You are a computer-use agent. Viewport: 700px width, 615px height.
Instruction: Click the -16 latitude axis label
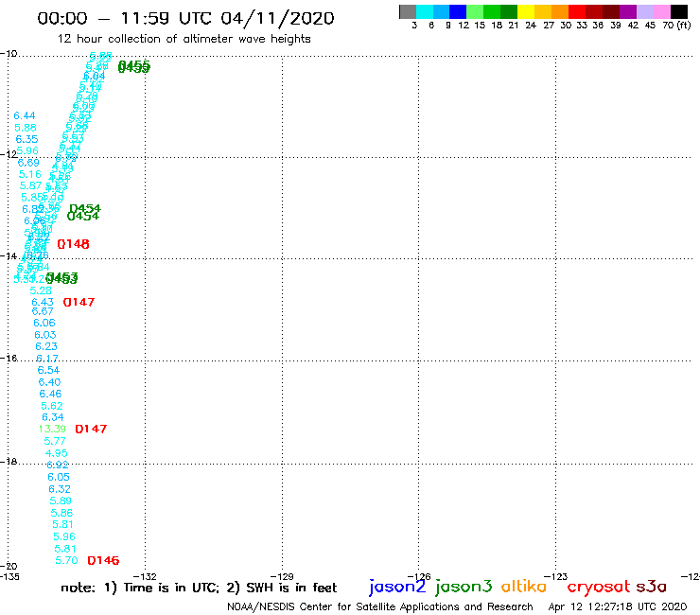(x=9, y=359)
